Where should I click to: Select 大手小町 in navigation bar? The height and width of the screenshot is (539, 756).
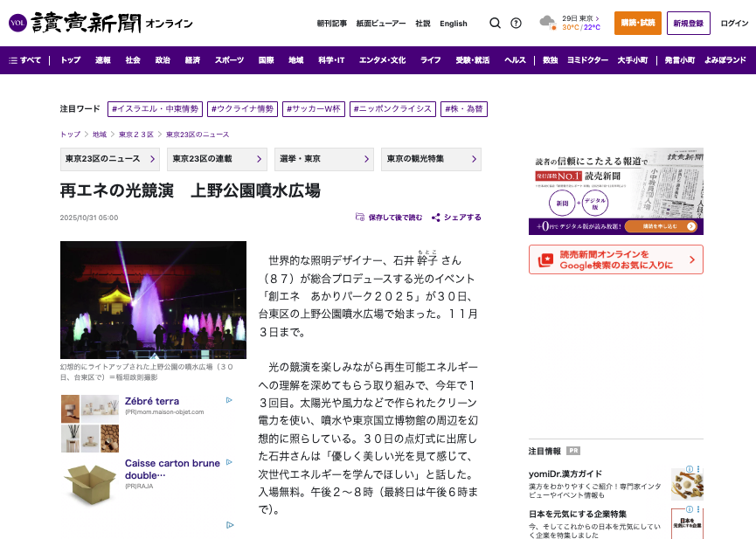(x=633, y=60)
